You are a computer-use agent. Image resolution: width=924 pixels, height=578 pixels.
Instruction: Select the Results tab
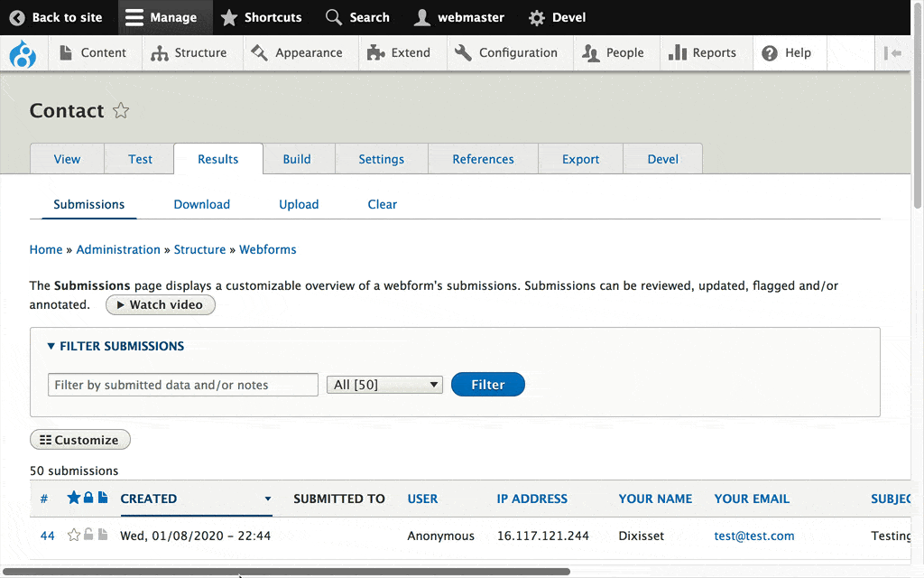click(x=218, y=159)
